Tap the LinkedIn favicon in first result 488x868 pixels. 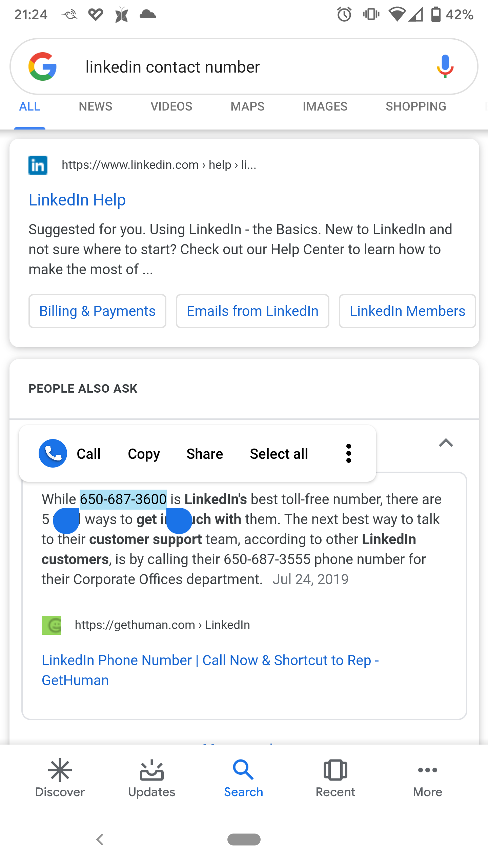pos(38,165)
